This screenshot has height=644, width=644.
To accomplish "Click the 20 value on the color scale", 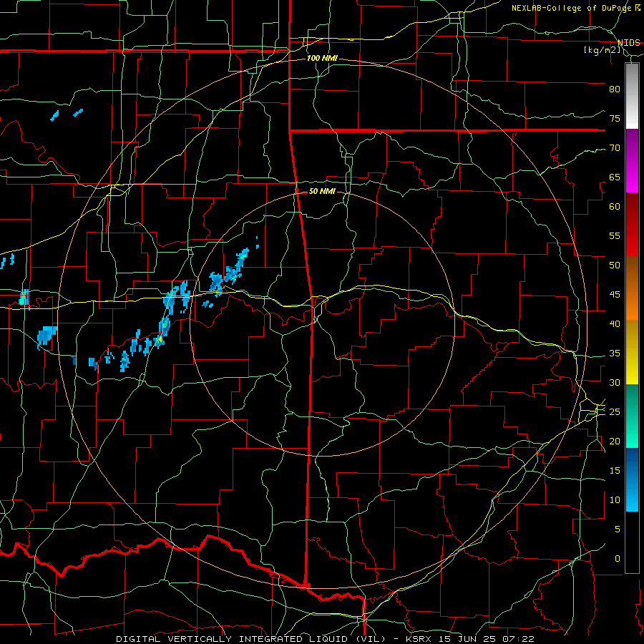I will tap(615, 441).
